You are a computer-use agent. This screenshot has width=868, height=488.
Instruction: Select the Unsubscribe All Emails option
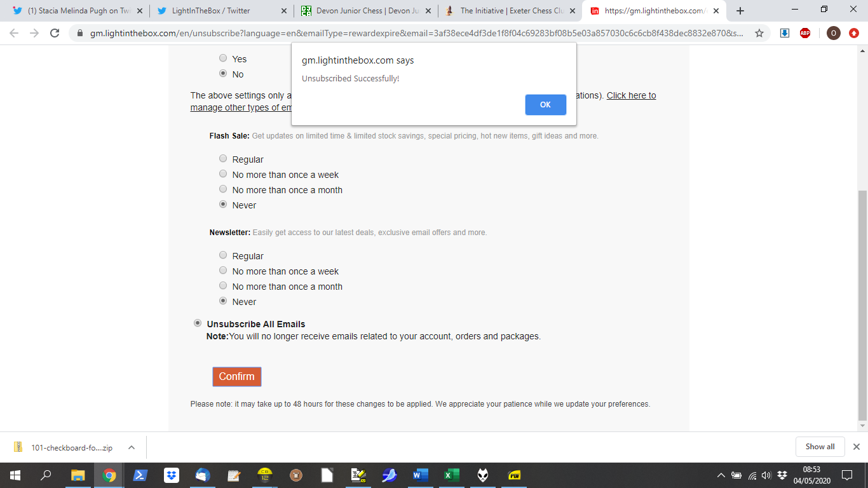tap(198, 323)
